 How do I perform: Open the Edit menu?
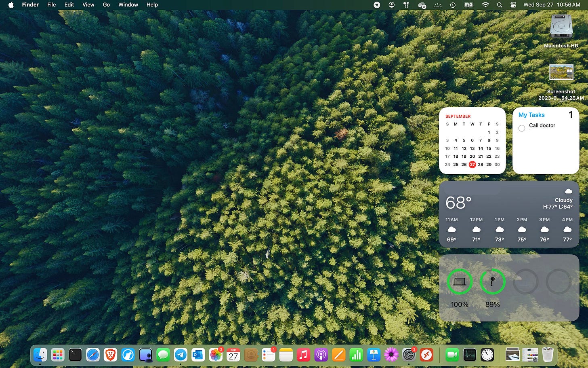69,5
